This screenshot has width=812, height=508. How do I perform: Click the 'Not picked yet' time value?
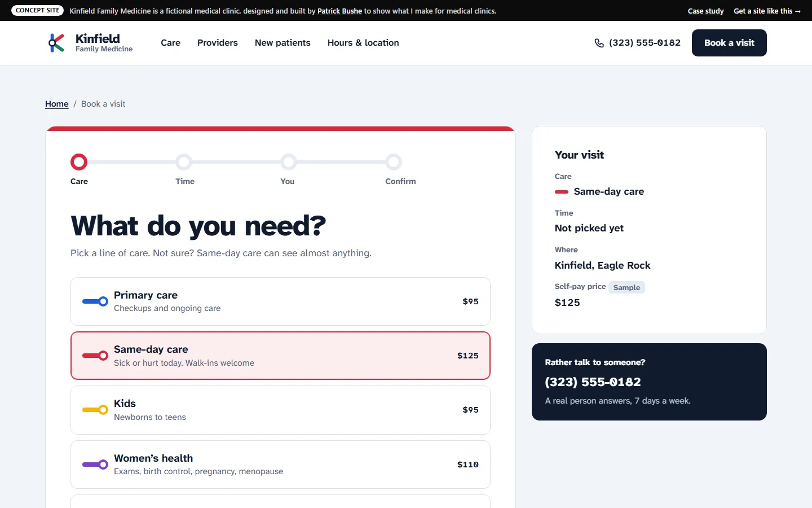click(x=589, y=228)
